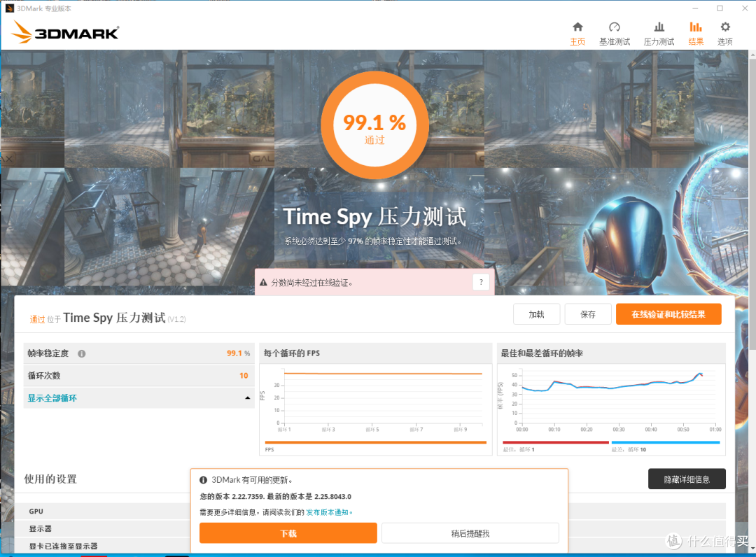Click the 选项 tab label

tap(725, 41)
